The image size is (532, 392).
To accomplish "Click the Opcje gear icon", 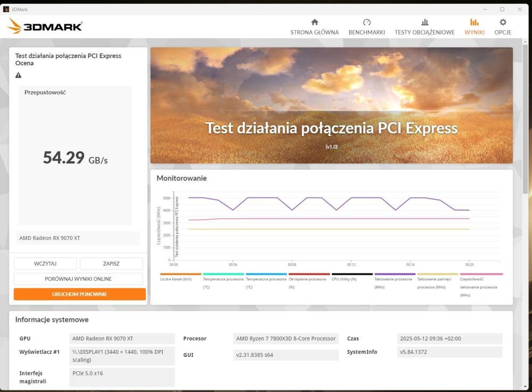I will [503, 22].
